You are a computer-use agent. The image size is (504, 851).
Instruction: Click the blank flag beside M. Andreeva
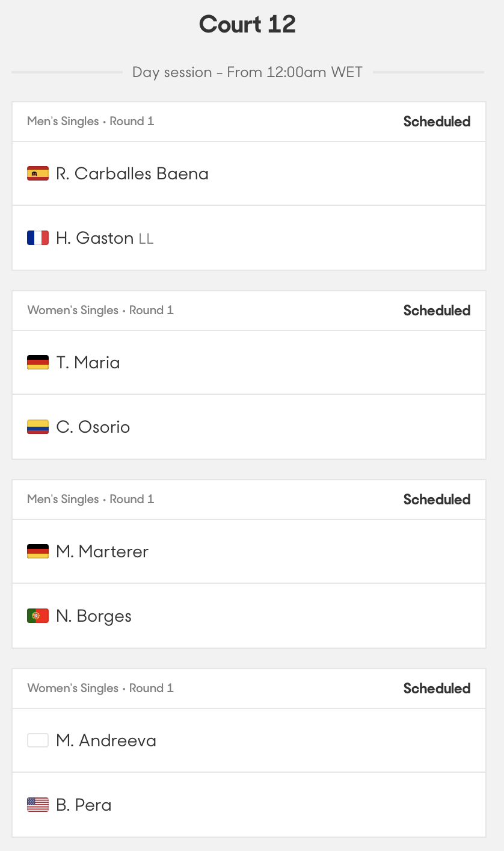pos(38,741)
